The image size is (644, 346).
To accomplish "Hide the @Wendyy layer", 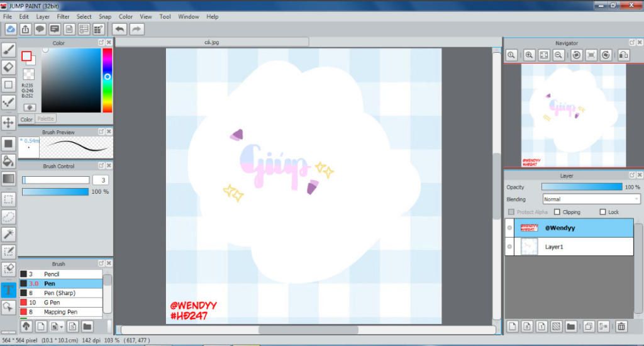I will tap(509, 228).
